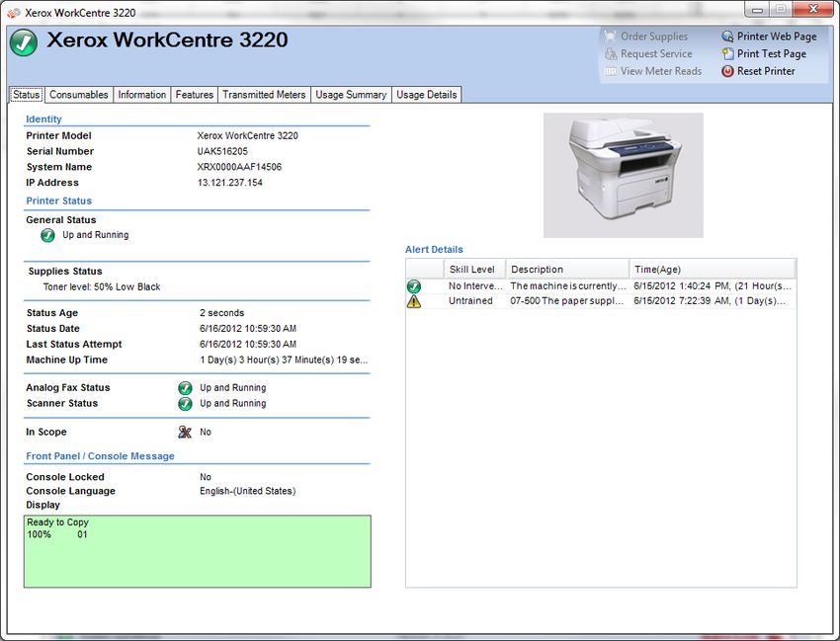Minimize the Xerox WorkCentre 3220 window
The width and height of the screenshot is (840, 641).
[757, 9]
